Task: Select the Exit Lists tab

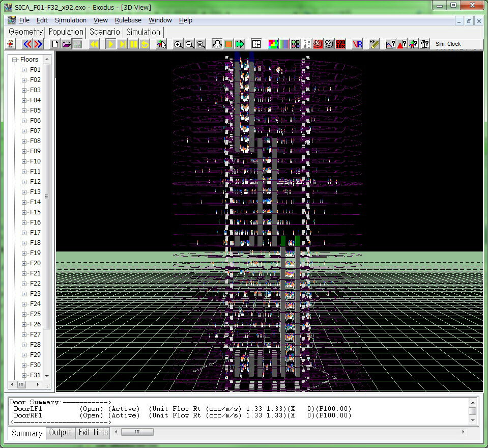Action: [x=93, y=432]
